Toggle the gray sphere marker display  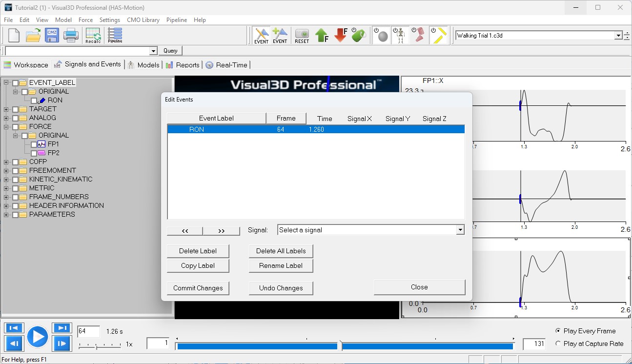382,36
